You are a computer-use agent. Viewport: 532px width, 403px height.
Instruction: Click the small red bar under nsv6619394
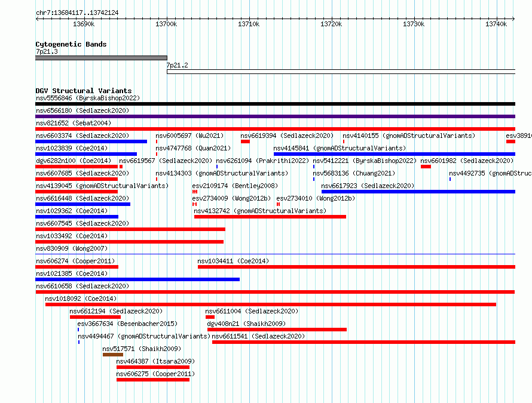tap(245, 141)
